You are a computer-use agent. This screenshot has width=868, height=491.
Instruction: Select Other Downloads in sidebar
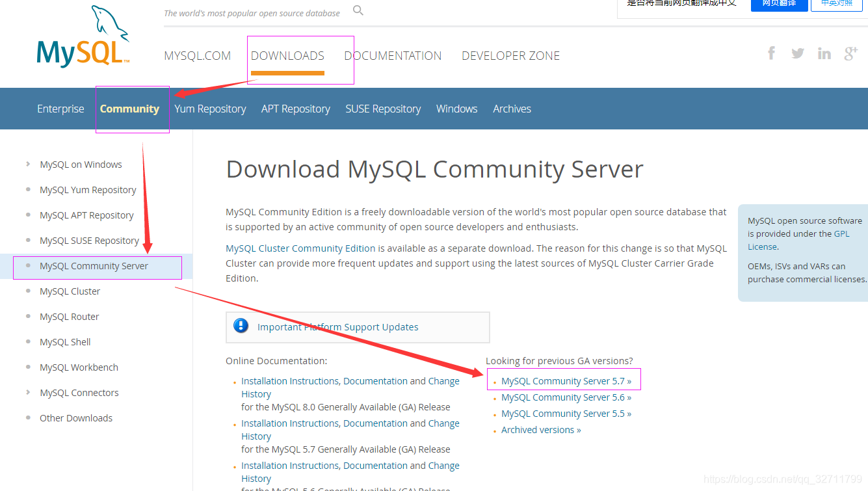coord(76,418)
